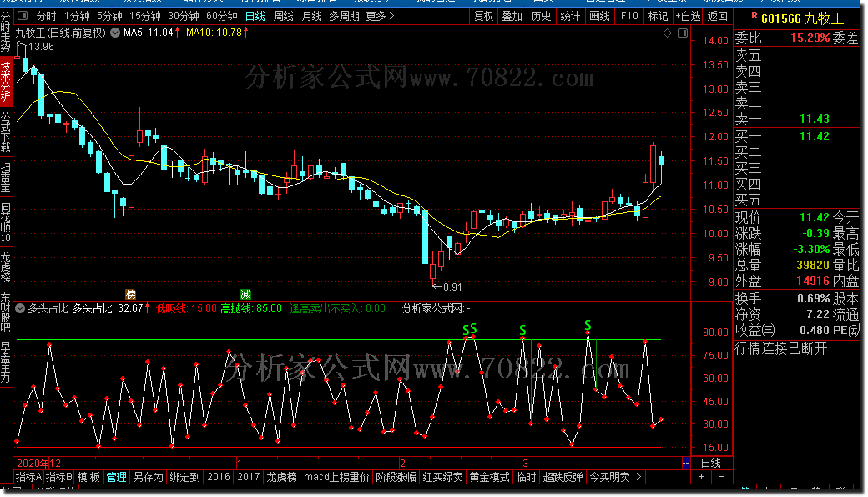Select the 2016 indicator tab

click(219, 476)
